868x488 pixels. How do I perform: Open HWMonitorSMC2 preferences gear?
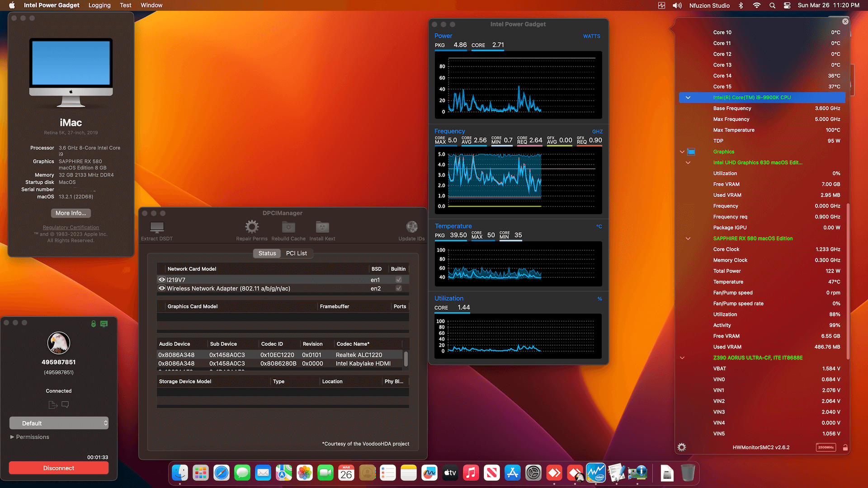click(682, 447)
